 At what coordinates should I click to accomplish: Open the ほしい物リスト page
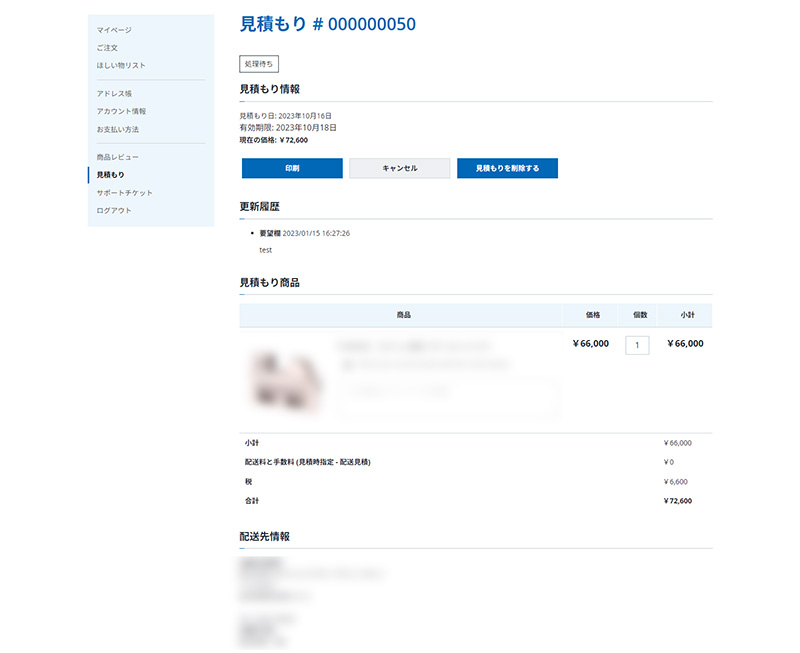(121, 66)
